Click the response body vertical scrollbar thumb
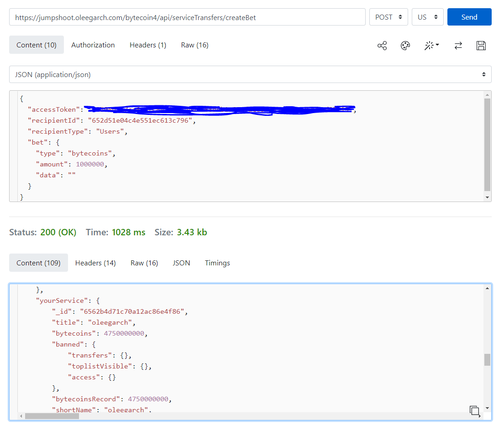Image resolution: width=504 pixels, height=430 pixels. tap(487, 359)
